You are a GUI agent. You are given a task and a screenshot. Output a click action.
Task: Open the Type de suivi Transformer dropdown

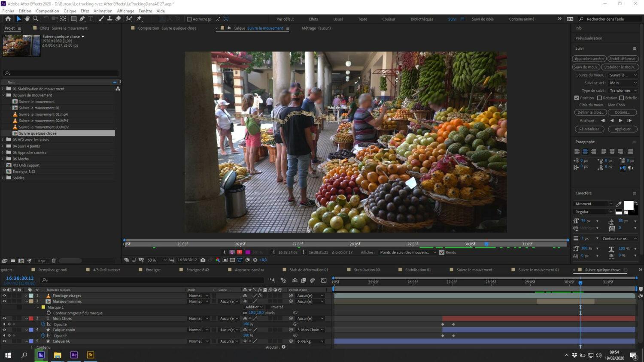pos(623,90)
